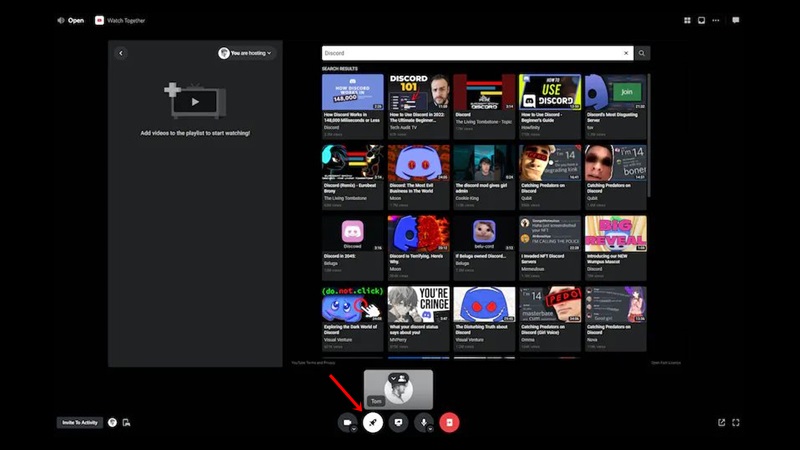Image resolution: width=800 pixels, height=450 pixels.
Task: Clear the search text with X
Action: pos(627,53)
